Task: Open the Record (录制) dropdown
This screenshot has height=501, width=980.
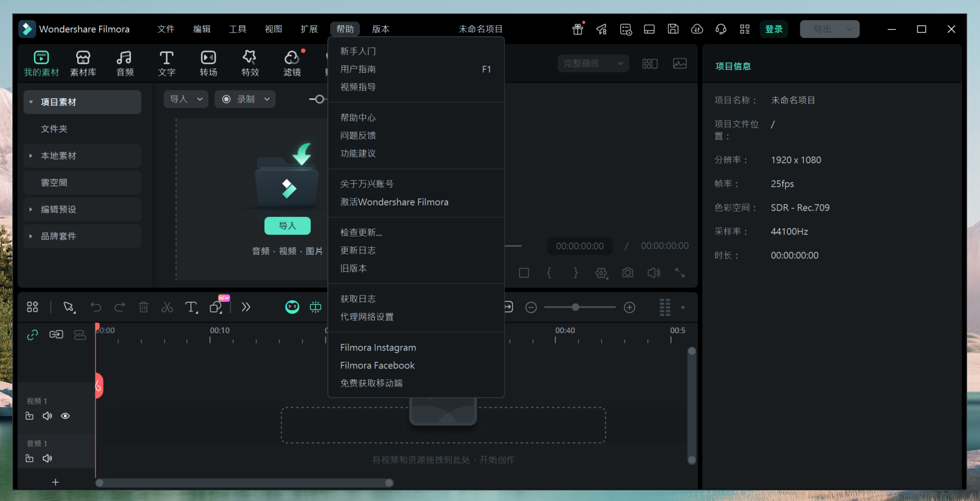Action: point(245,99)
